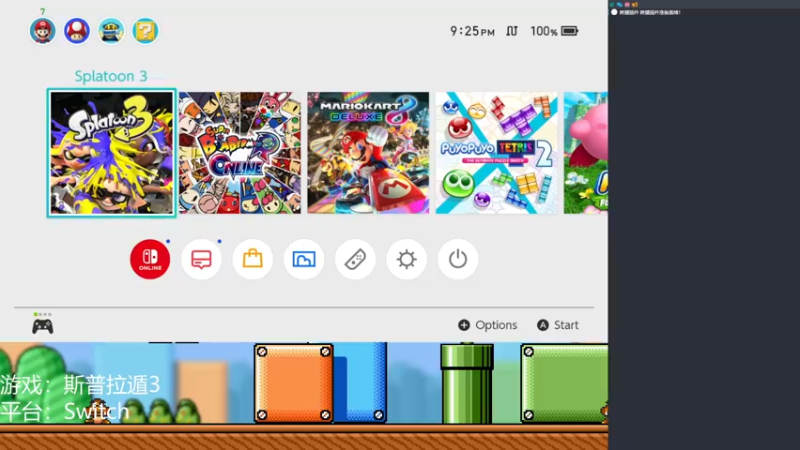Click the blue icon atop dark panel

(619, 5)
